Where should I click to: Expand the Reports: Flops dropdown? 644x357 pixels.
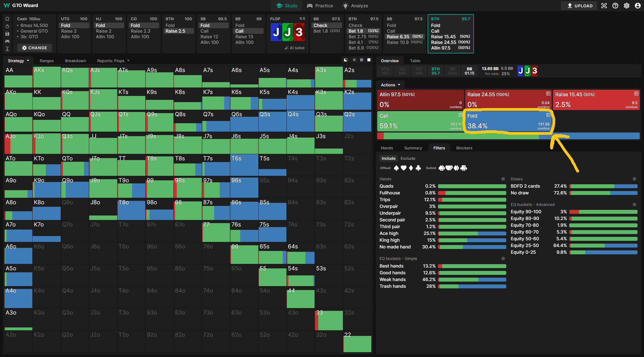[x=113, y=61]
